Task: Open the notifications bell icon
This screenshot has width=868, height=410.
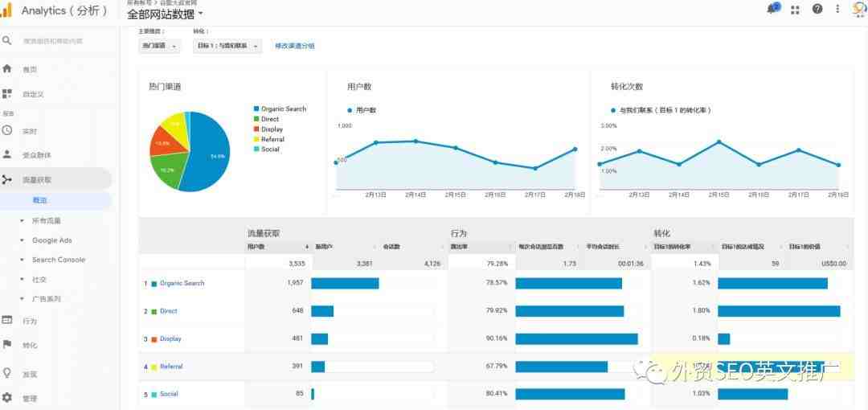Action: (773, 9)
